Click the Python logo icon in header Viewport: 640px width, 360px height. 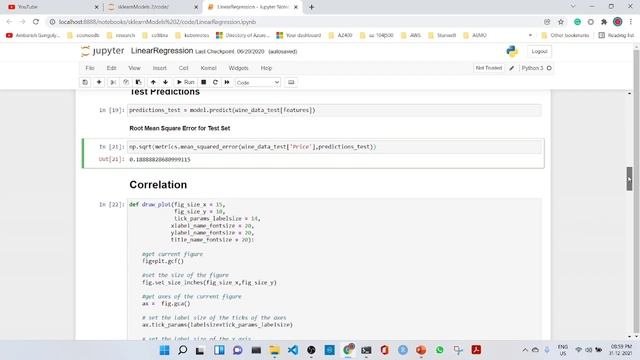tap(512, 51)
